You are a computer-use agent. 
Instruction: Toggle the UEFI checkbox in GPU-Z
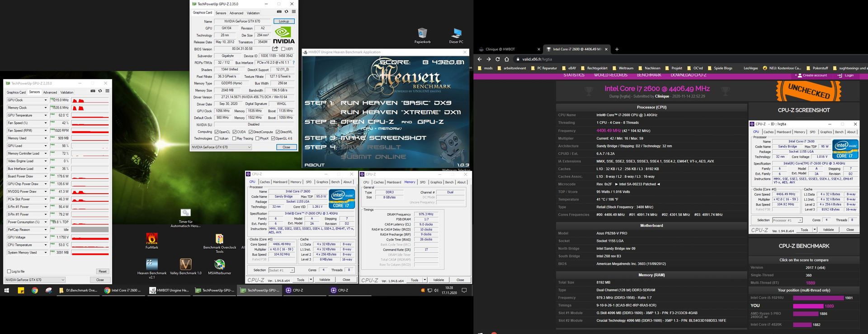[x=283, y=49]
